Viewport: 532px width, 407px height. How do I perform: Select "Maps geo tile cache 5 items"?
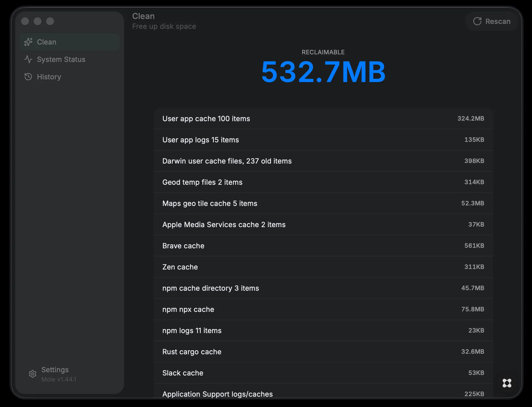coord(323,203)
